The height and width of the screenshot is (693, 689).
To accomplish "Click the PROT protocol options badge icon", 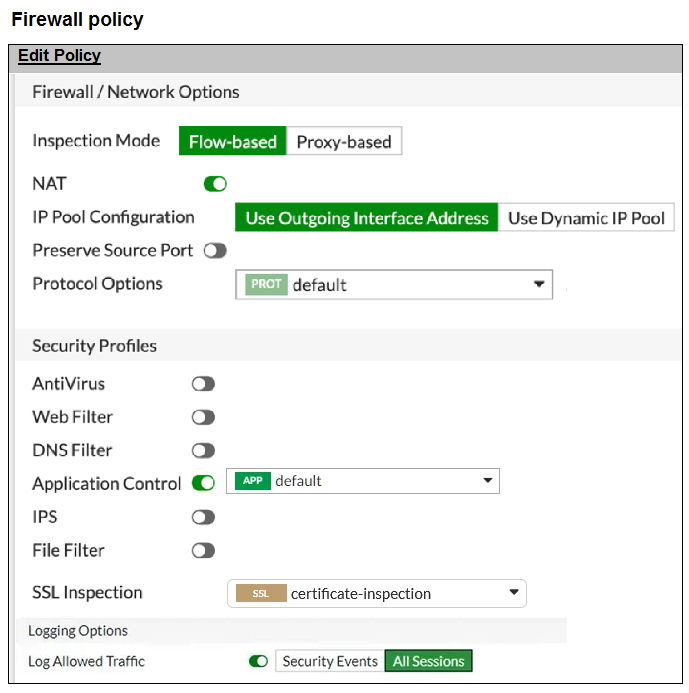I will [266, 284].
